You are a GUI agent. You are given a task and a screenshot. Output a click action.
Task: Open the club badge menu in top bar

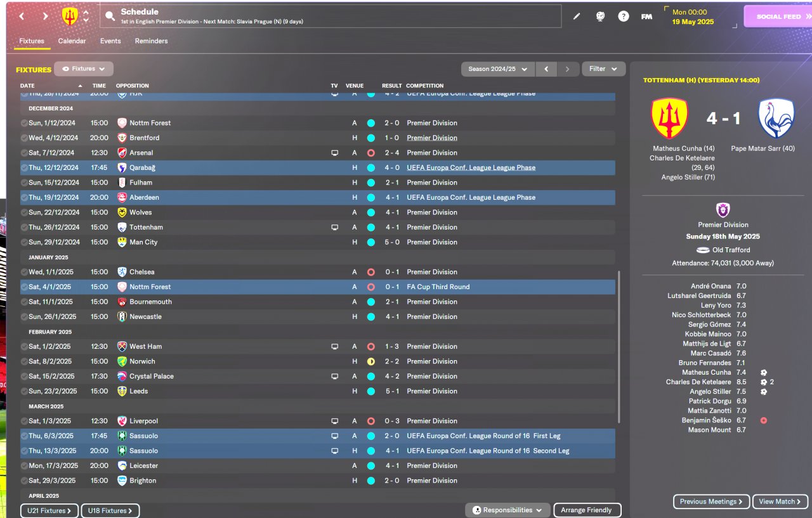[x=70, y=16]
